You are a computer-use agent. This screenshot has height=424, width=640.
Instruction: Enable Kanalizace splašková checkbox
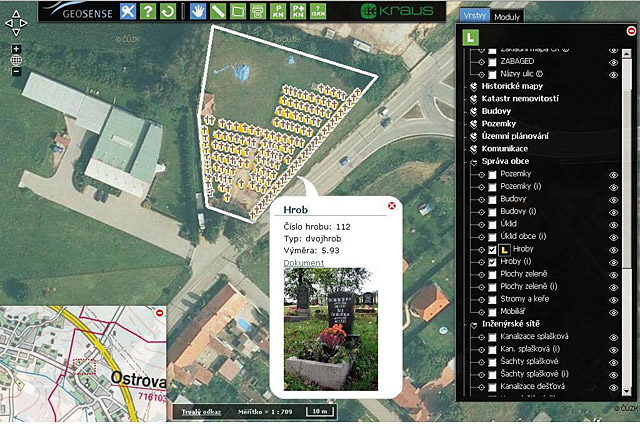click(x=492, y=337)
